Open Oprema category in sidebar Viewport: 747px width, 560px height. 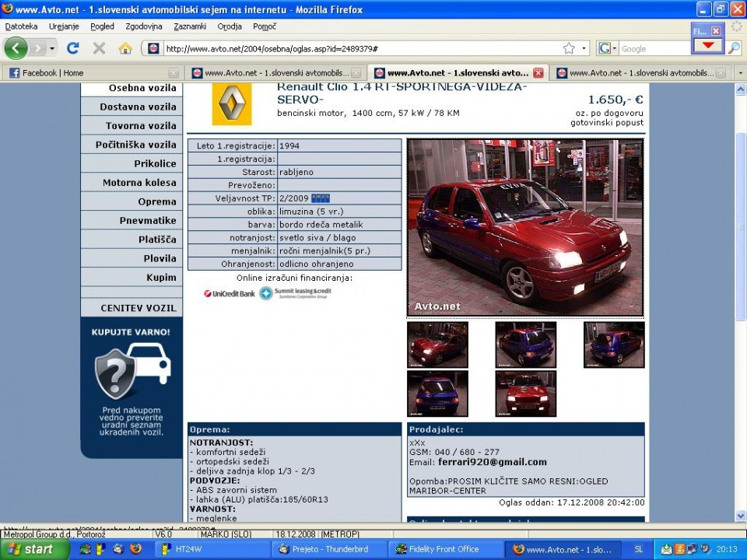pos(132,201)
